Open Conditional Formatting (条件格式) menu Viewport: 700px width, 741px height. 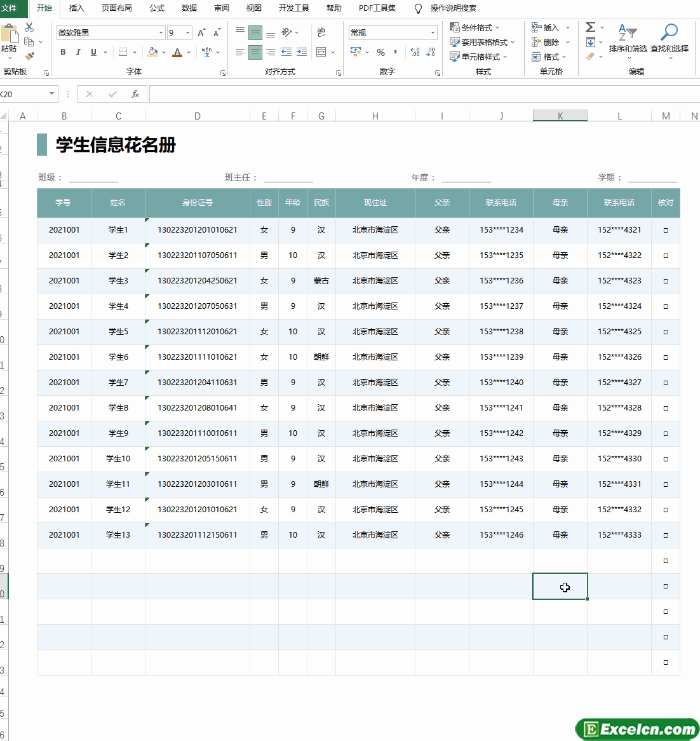pos(475,27)
